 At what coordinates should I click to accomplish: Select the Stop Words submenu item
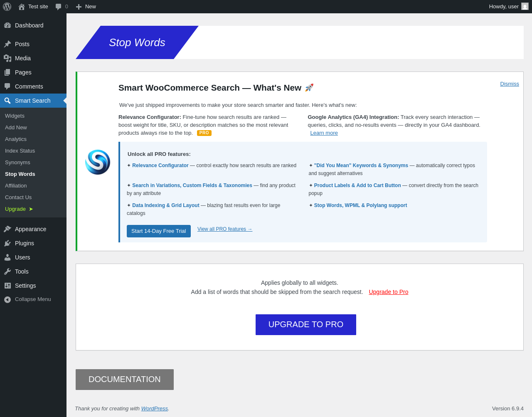point(20,174)
